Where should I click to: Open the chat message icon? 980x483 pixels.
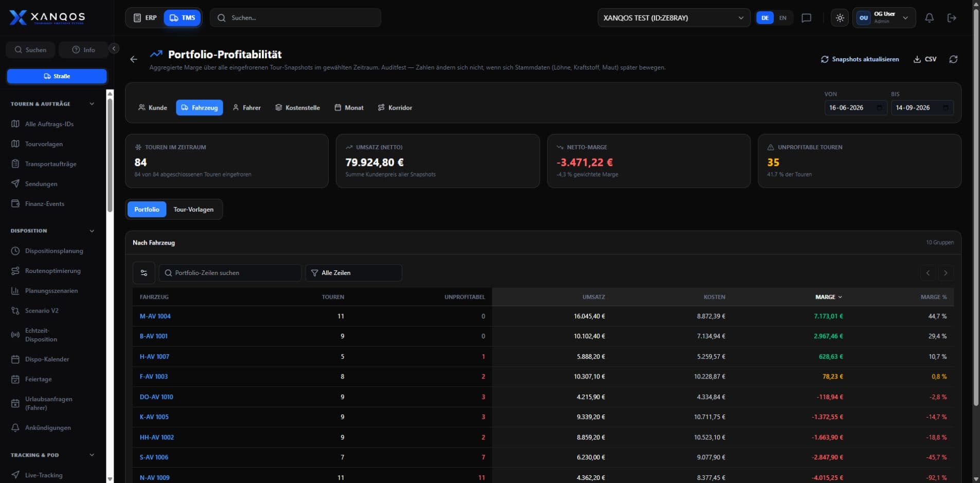point(807,18)
